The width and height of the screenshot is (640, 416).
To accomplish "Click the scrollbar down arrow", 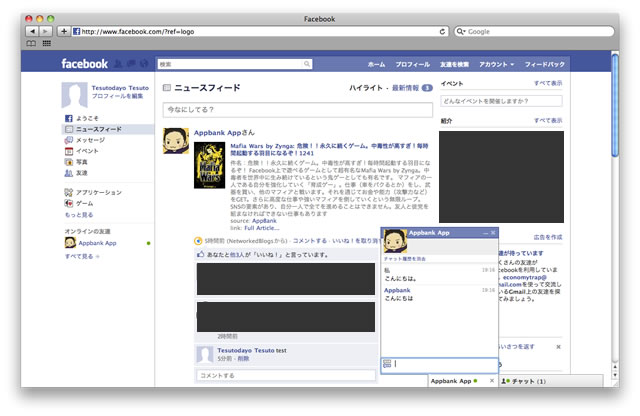I will point(615,375).
